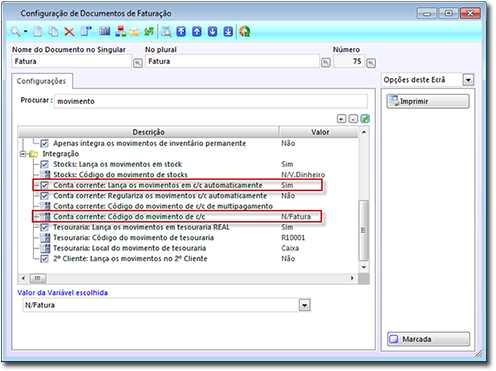Create a new record with the blank page icon
The height and width of the screenshot is (371, 496).
click(38, 32)
